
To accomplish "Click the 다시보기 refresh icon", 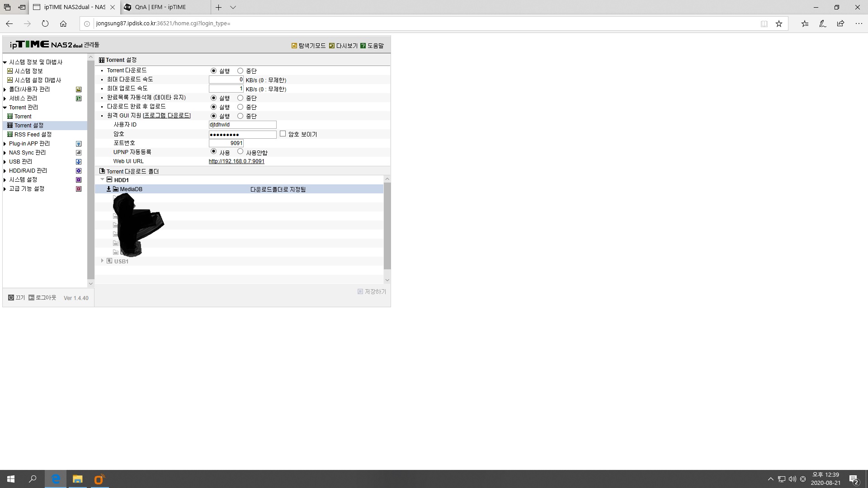I will [332, 46].
